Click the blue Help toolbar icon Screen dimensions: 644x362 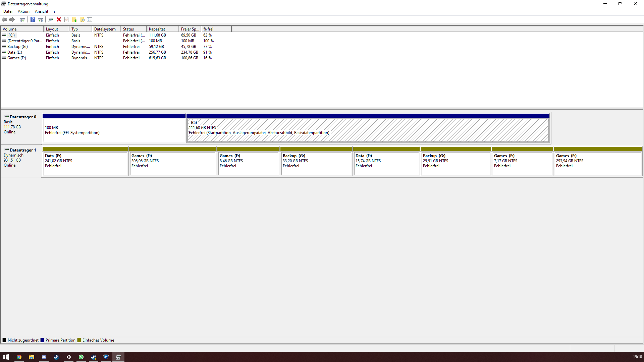click(x=33, y=19)
